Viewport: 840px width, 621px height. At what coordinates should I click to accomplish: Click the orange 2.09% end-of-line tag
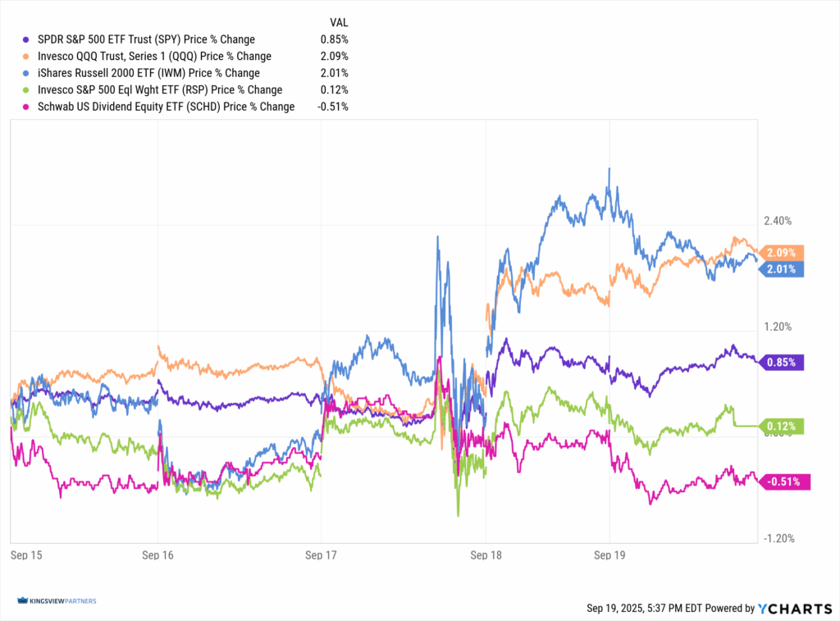pos(783,253)
